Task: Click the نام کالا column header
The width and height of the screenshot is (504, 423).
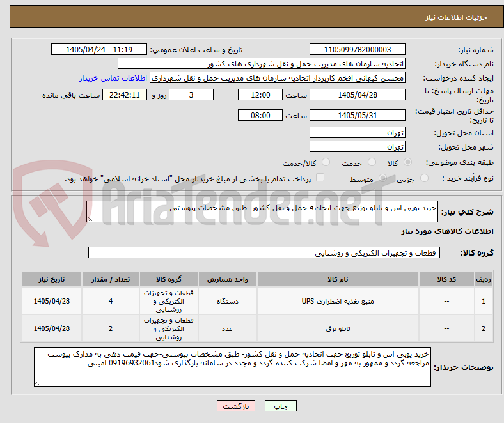Action: click(338, 279)
